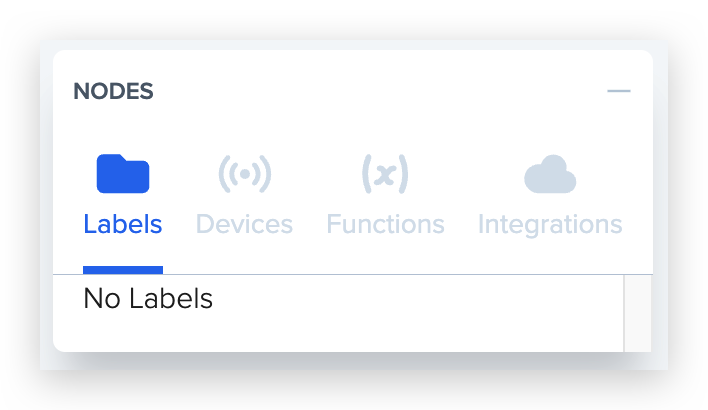The width and height of the screenshot is (708, 410).
Task: Switch to the Functions tab label
Action: click(x=385, y=224)
